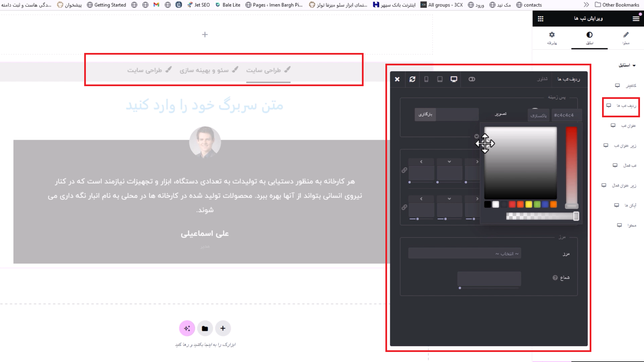Pick the black color swatch
Image resolution: width=644 pixels, height=362 pixels.
(x=488, y=204)
